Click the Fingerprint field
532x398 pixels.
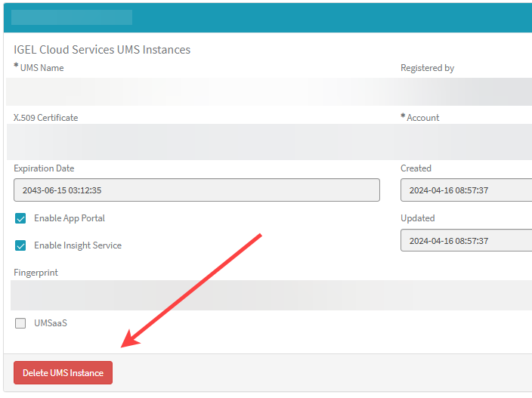click(x=271, y=295)
